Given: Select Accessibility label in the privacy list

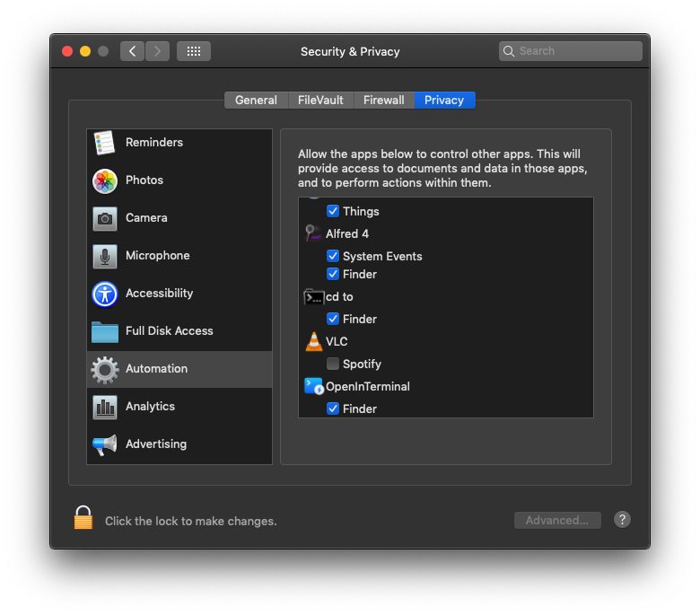Looking at the screenshot, I should 160,294.
